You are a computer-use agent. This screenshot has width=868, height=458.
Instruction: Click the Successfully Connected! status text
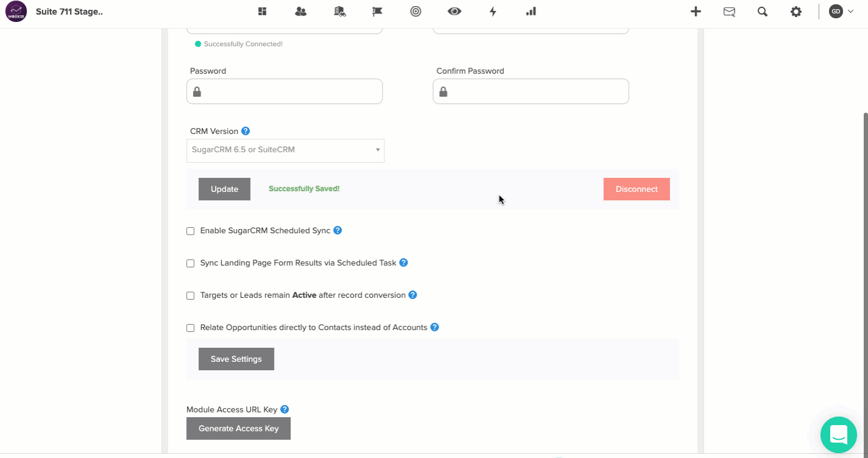pos(243,44)
